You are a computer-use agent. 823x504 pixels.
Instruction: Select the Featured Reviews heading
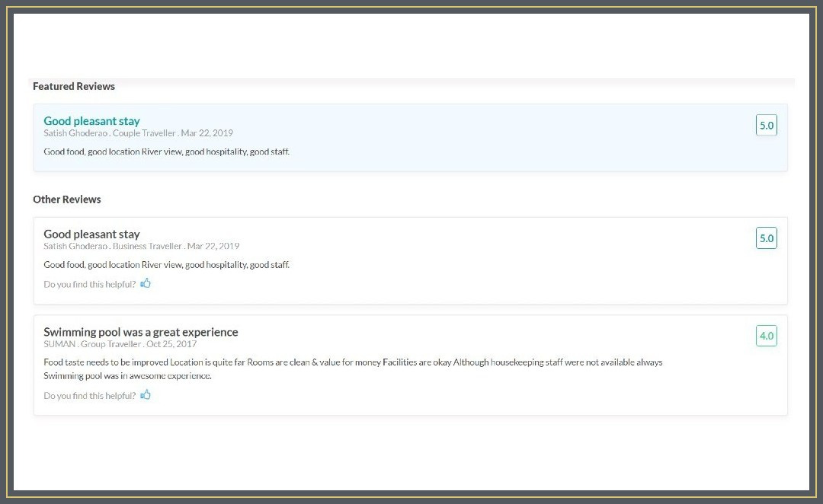74,86
